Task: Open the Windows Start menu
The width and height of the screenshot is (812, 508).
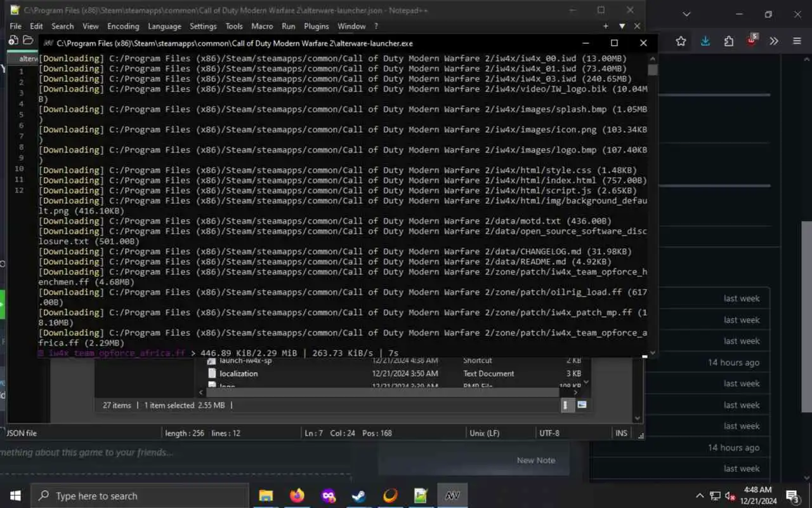Action: tap(15, 496)
